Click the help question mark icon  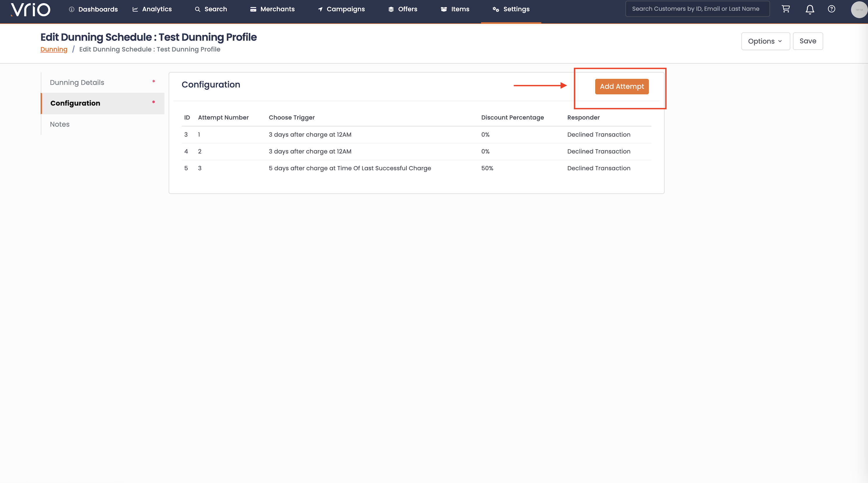(x=831, y=9)
